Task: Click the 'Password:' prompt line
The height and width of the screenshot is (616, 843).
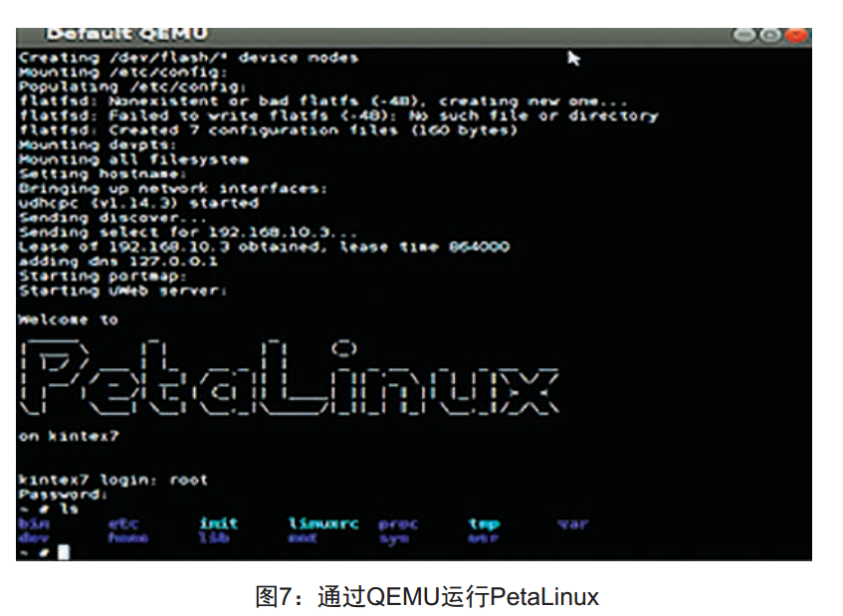Action: (x=63, y=494)
